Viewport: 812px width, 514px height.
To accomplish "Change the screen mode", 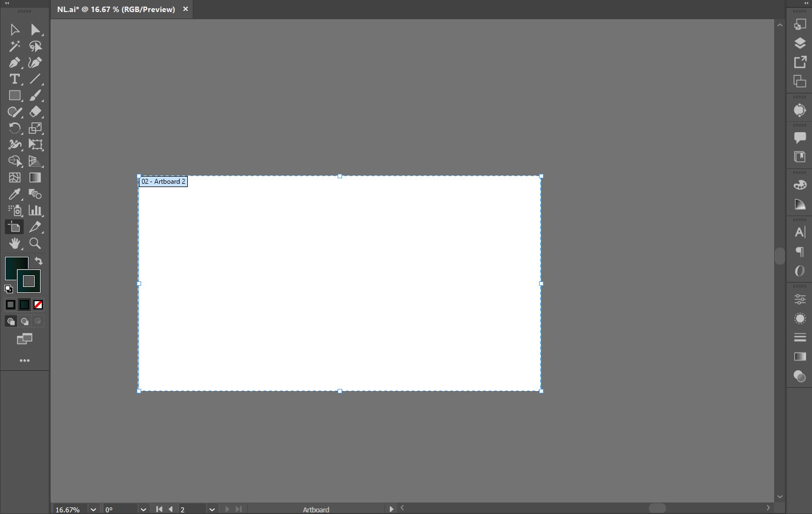I will tap(25, 339).
